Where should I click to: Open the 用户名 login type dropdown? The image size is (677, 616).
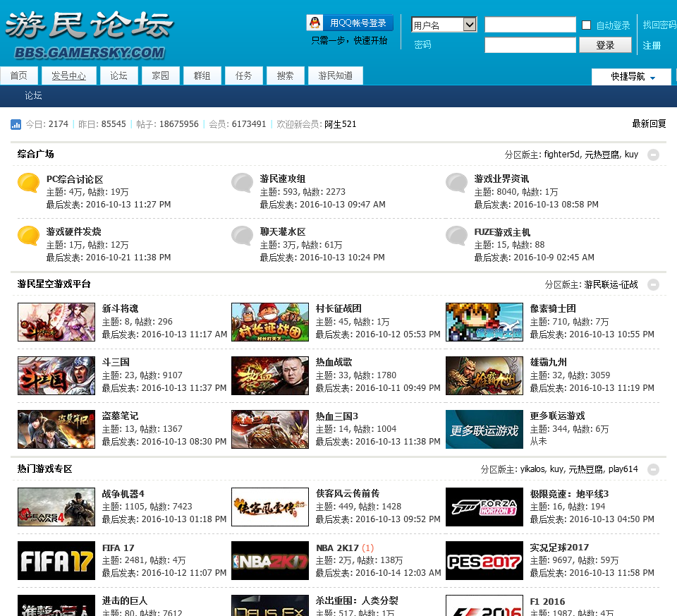444,25
